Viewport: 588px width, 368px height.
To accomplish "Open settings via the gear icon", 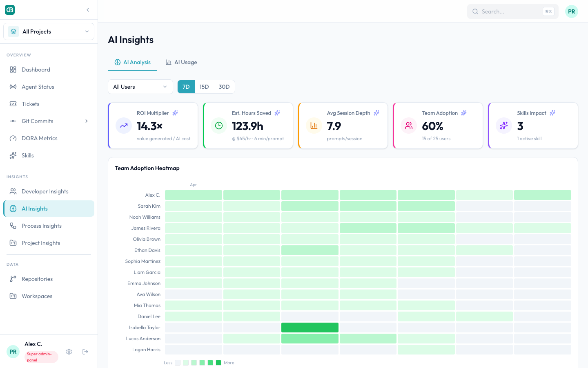I will 69,352.
